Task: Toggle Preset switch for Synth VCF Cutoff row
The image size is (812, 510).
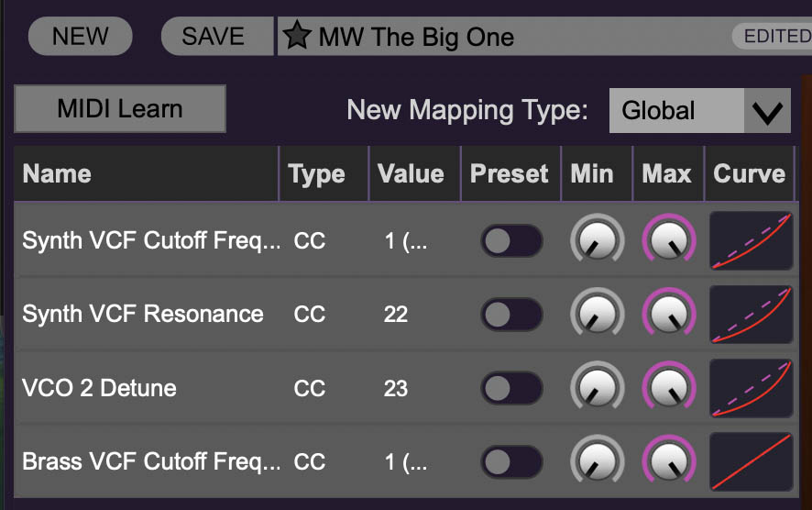Action: pos(511,241)
